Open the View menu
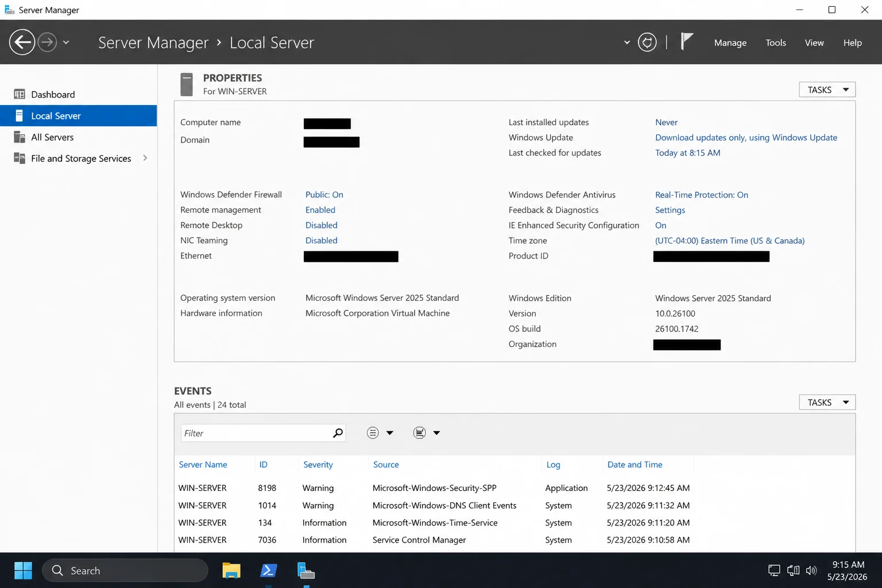The width and height of the screenshot is (882, 588). pyautogui.click(x=814, y=42)
